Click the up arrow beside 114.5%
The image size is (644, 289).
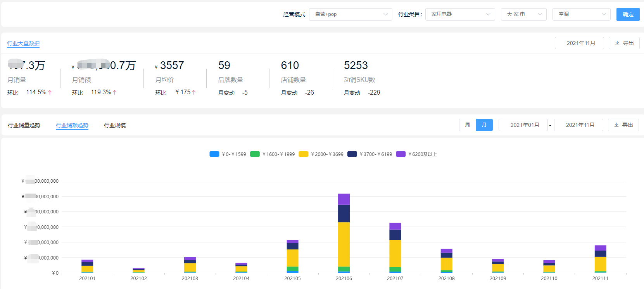(x=50, y=92)
